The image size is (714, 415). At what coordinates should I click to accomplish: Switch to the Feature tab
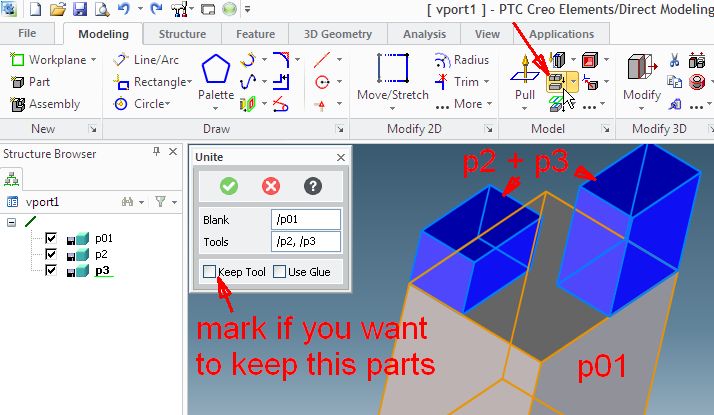click(x=255, y=34)
